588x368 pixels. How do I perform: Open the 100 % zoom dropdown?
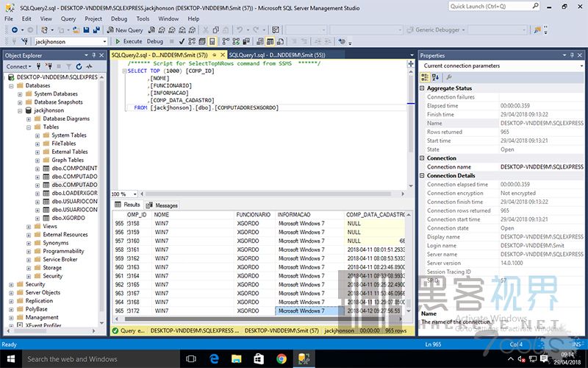point(135,194)
